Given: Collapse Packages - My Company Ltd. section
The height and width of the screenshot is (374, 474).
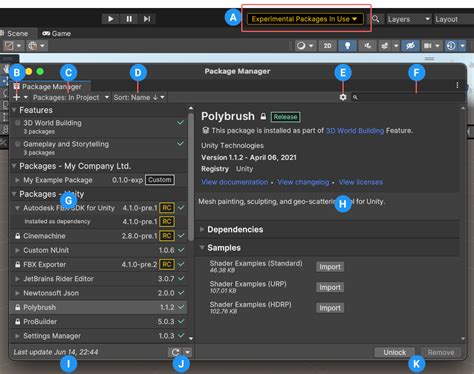Looking at the screenshot, I should pyautogui.click(x=14, y=166).
